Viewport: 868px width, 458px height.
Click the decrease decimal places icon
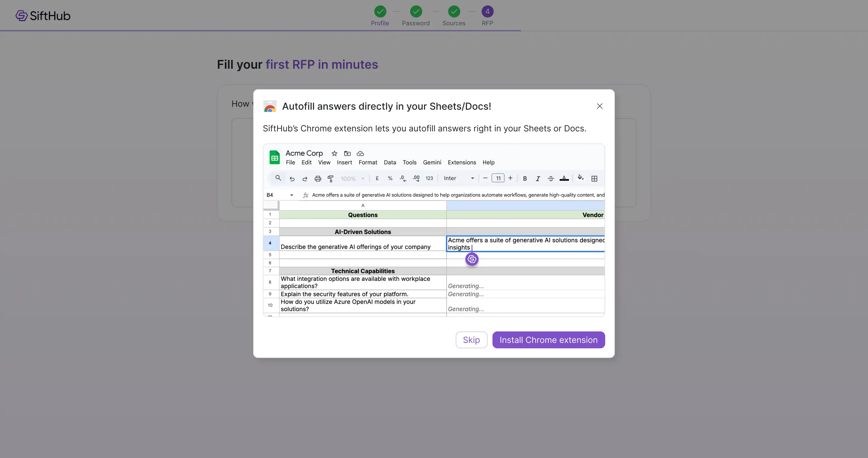403,178
